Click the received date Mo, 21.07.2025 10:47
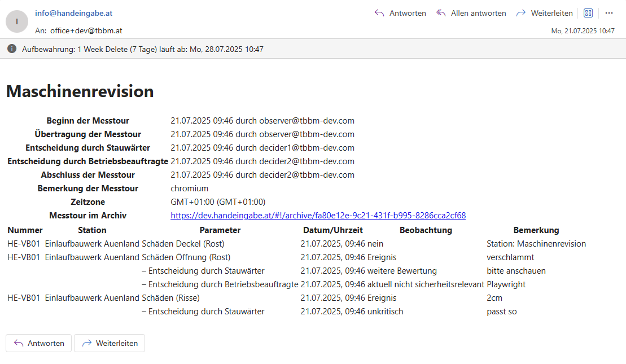This screenshot has width=626, height=364. tap(583, 30)
